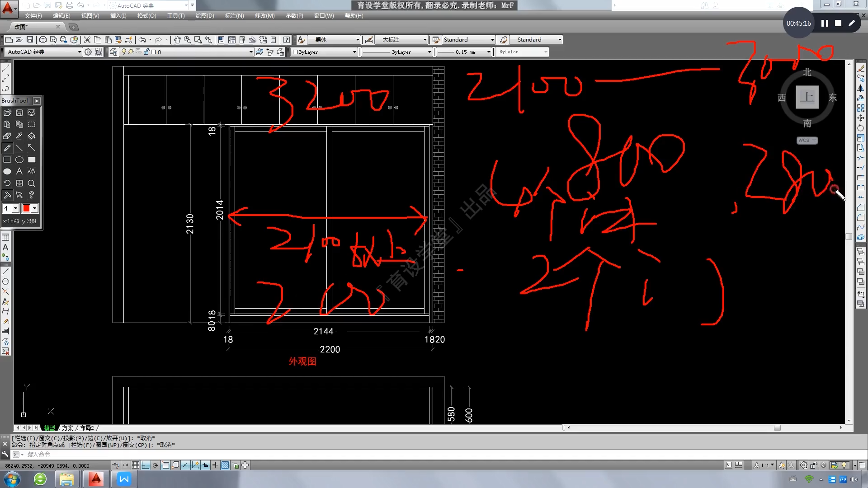Select the arrow drawing tool in BrushTool
868x488 pixels.
click(32, 148)
